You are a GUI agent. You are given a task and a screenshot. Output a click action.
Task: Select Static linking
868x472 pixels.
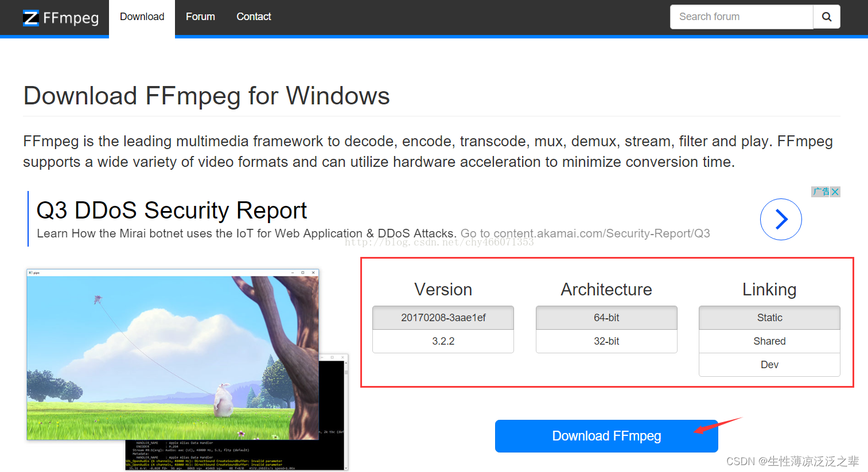[x=769, y=318]
